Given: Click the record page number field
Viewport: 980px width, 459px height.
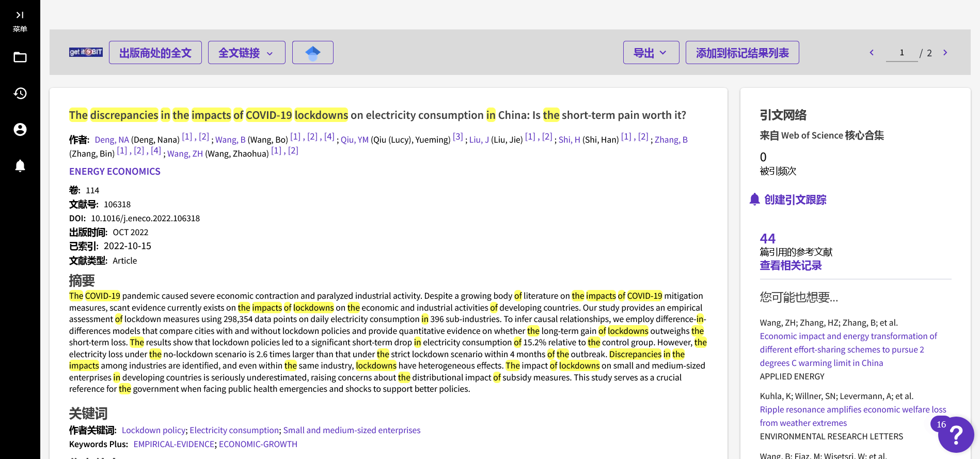Looking at the screenshot, I should click(x=902, y=53).
